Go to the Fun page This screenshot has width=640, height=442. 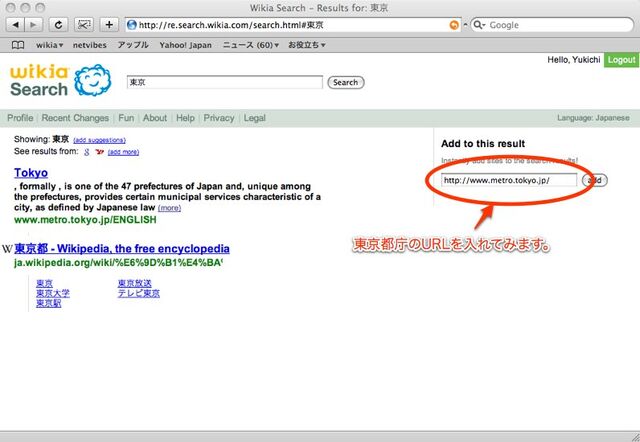[x=126, y=118]
